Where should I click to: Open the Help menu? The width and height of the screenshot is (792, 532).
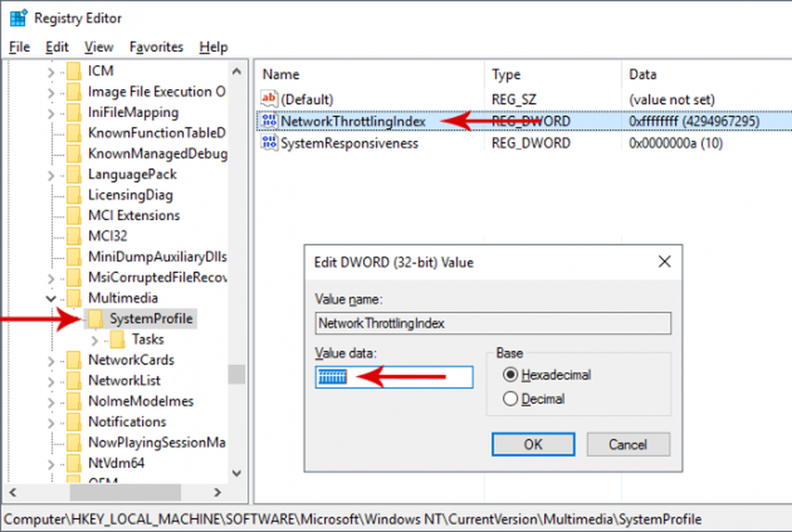click(213, 47)
